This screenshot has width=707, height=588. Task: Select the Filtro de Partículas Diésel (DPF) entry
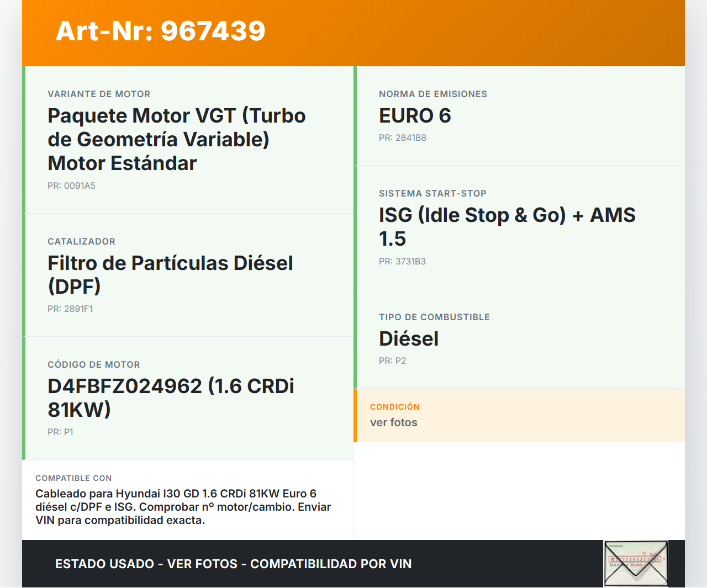pyautogui.click(x=170, y=274)
